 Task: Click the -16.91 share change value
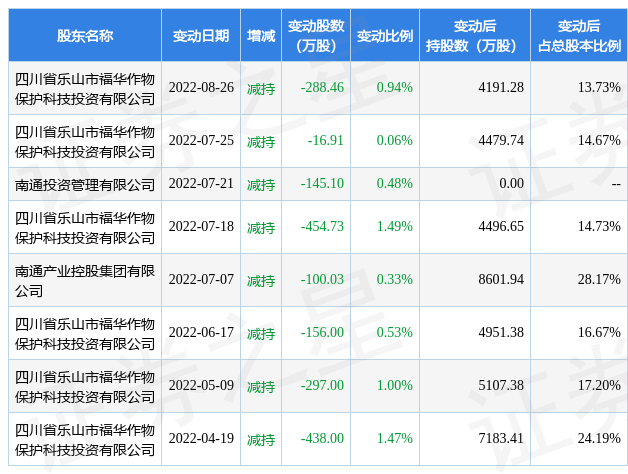[326, 140]
